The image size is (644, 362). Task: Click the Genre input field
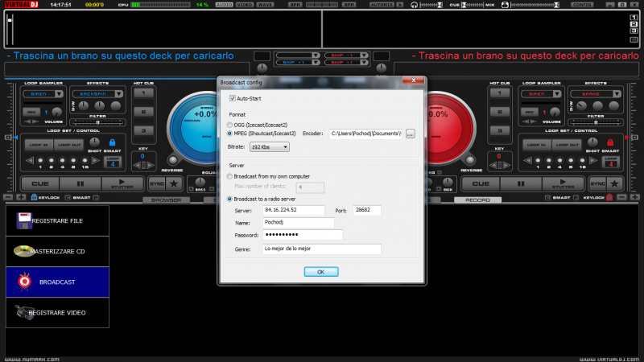pos(321,249)
